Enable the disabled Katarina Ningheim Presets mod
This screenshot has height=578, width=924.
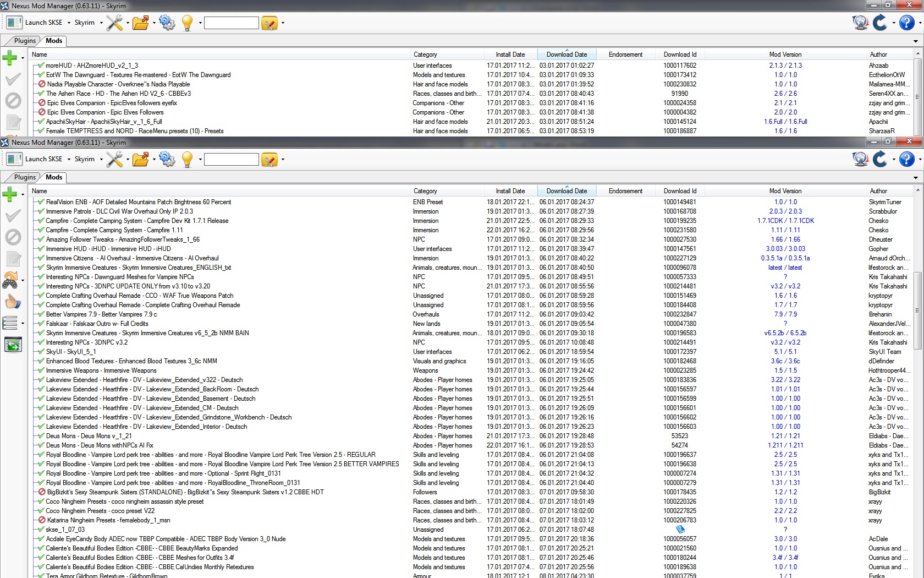tap(41, 520)
